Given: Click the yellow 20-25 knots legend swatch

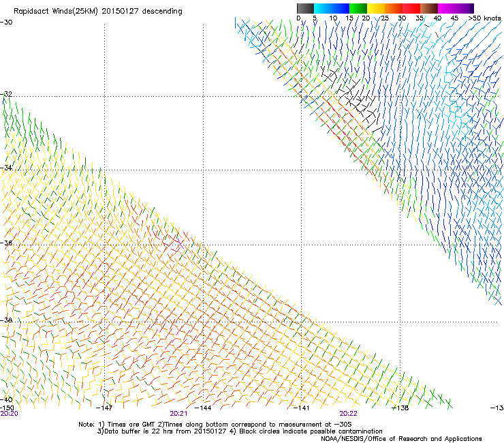Looking at the screenshot, I should (x=376, y=8).
